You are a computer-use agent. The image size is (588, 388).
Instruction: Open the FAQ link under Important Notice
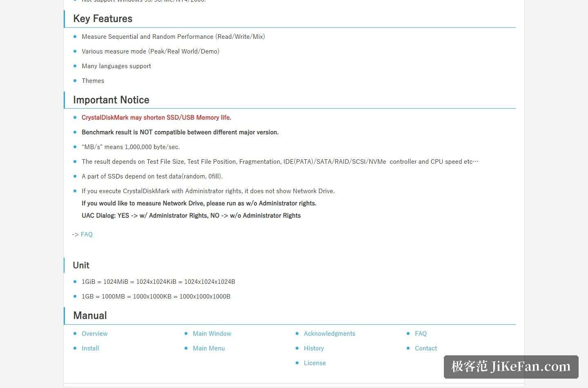[x=87, y=234]
